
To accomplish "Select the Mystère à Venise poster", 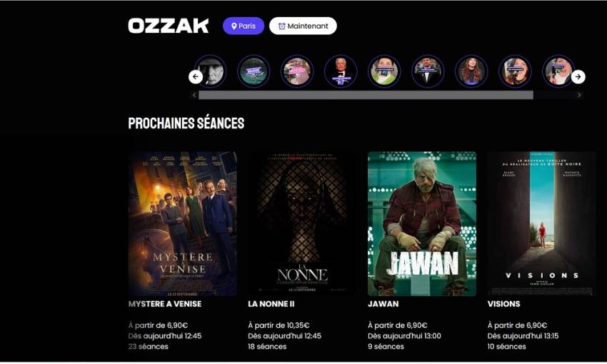I will [x=183, y=223].
